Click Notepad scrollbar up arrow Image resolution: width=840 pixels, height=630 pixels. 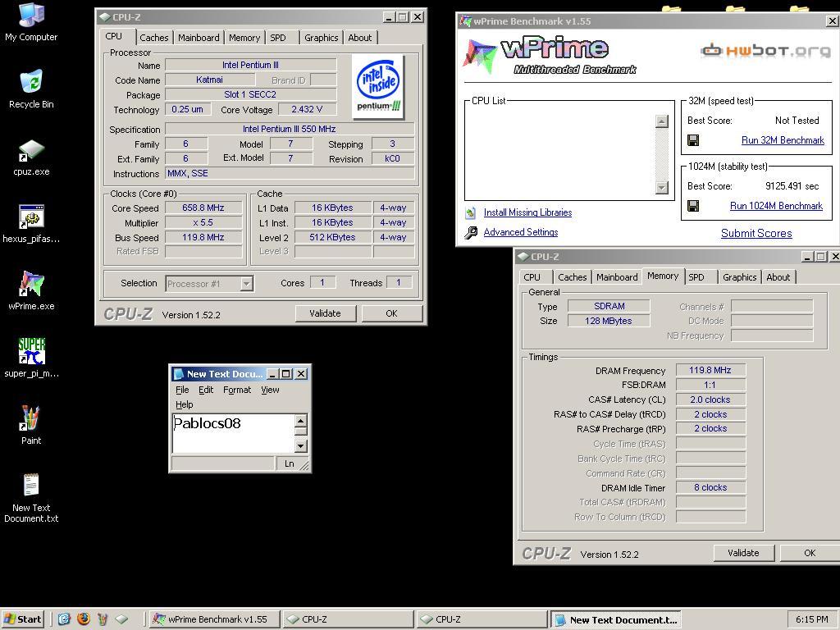pyautogui.click(x=300, y=421)
